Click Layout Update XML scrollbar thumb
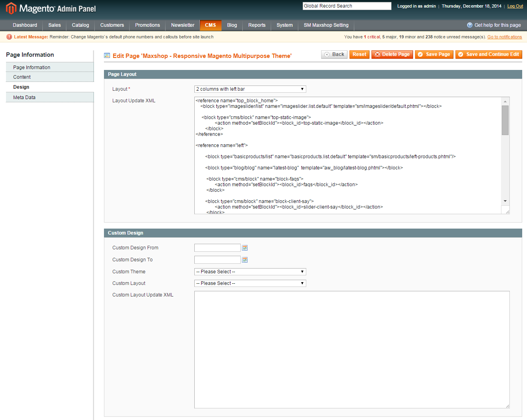Viewport: 527px width, 420px height. click(505, 120)
